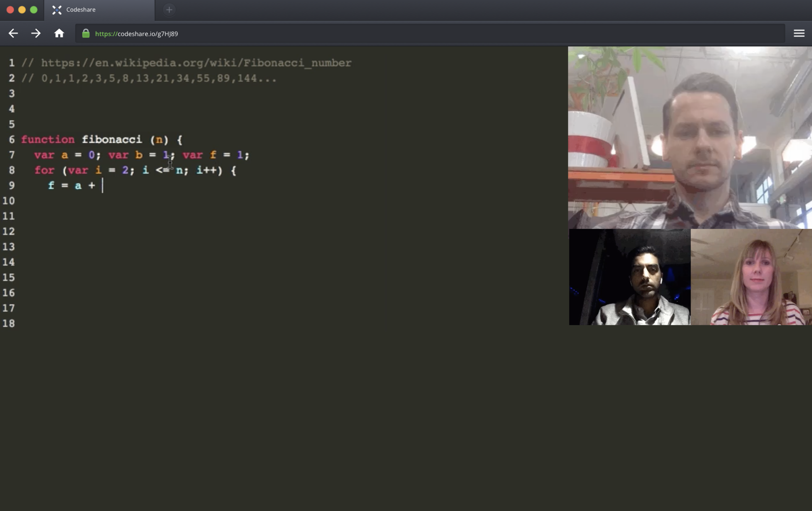Click the browser forward arrow
This screenshot has height=511, width=812.
click(36, 33)
